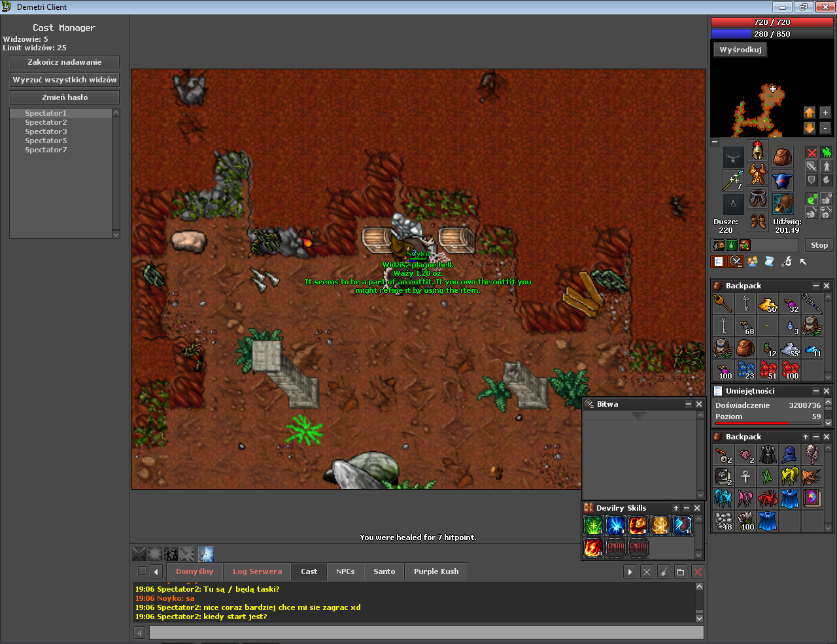Screen dimensions: 837x644
Task: Open the Purple Kush chat tab
Action: pos(436,571)
